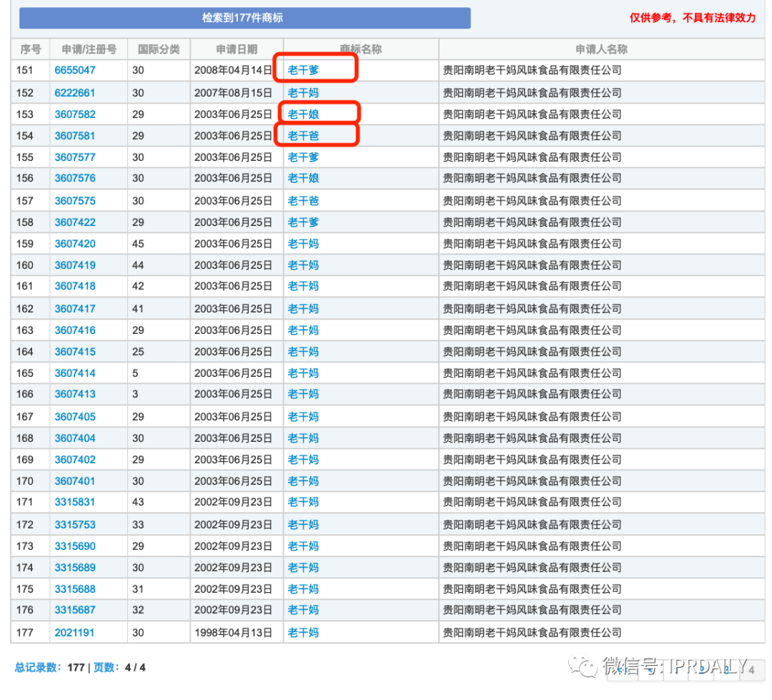Viewport: 772px width, 700px height.
Task: Open the 老干爹 trademark in row 151
Action: [x=303, y=70]
